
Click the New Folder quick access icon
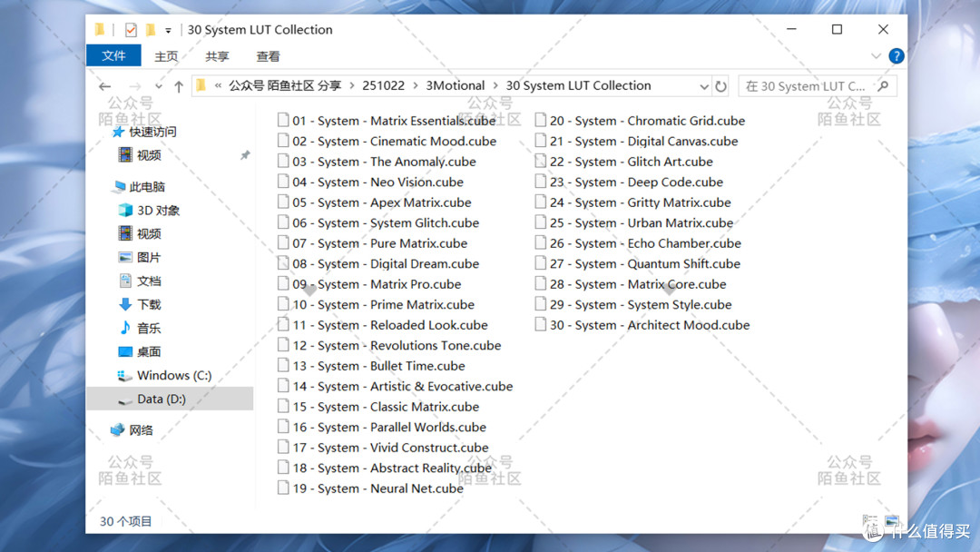150,29
